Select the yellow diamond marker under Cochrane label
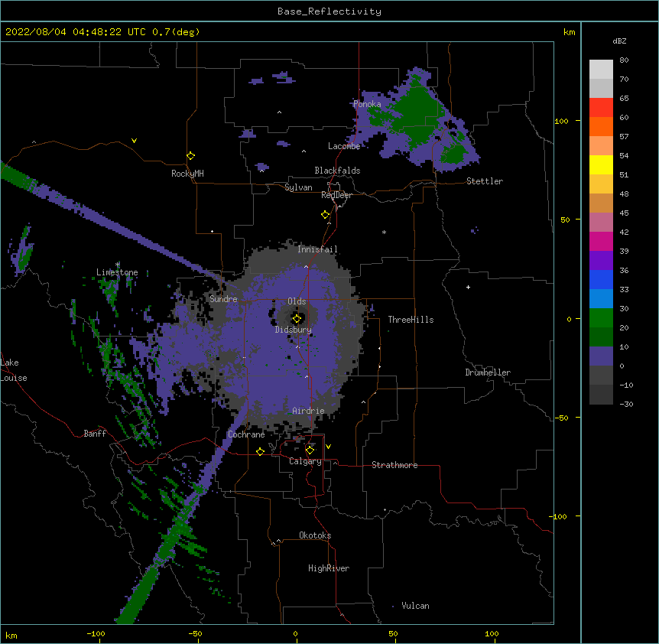Viewport: 659px width, 644px height. (x=260, y=451)
